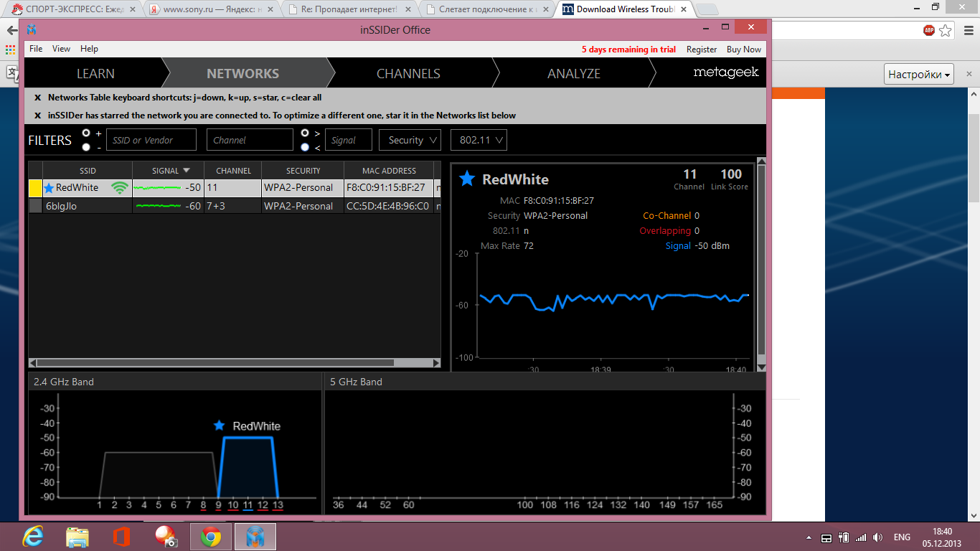The width and height of the screenshot is (980, 551).
Task: Dismiss the keyboard shortcuts hint with its X
Action: point(38,98)
